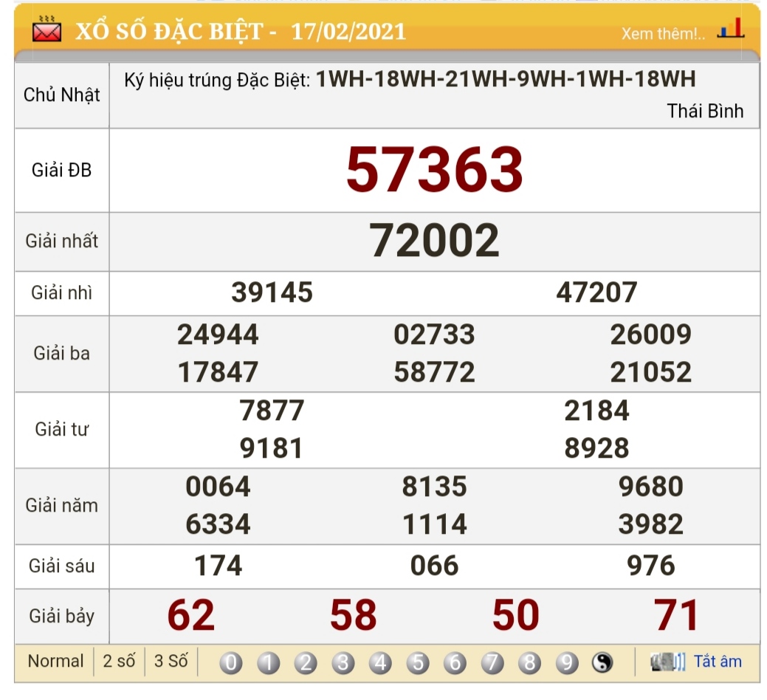
Task: Select digit ball 2 filter
Action: tap(306, 663)
